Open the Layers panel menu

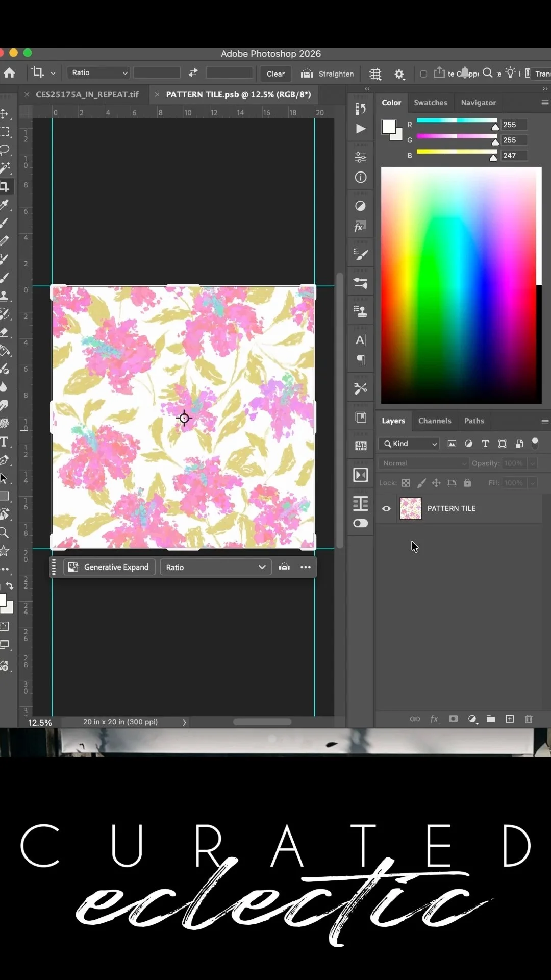tap(545, 421)
